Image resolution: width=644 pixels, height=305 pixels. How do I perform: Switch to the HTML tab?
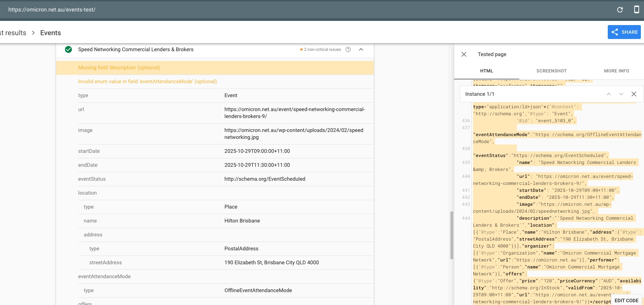487,71
